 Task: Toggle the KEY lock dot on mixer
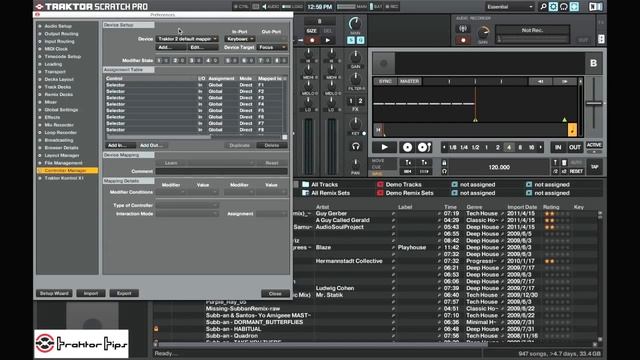coord(364,133)
